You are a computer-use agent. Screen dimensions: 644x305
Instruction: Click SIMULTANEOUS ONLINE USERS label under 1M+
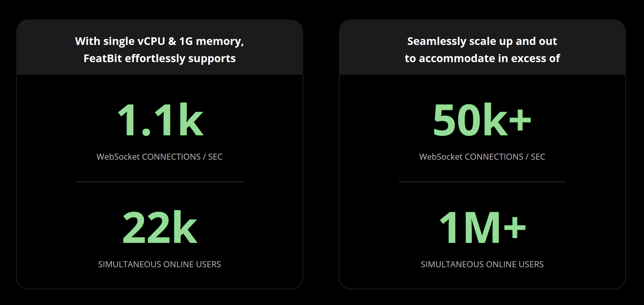pos(482,264)
